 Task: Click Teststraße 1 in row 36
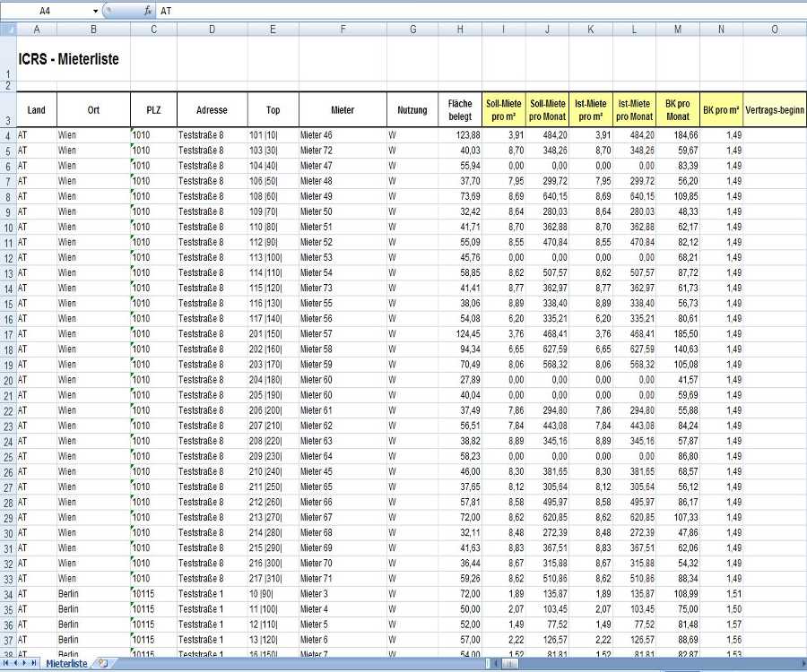coord(212,625)
